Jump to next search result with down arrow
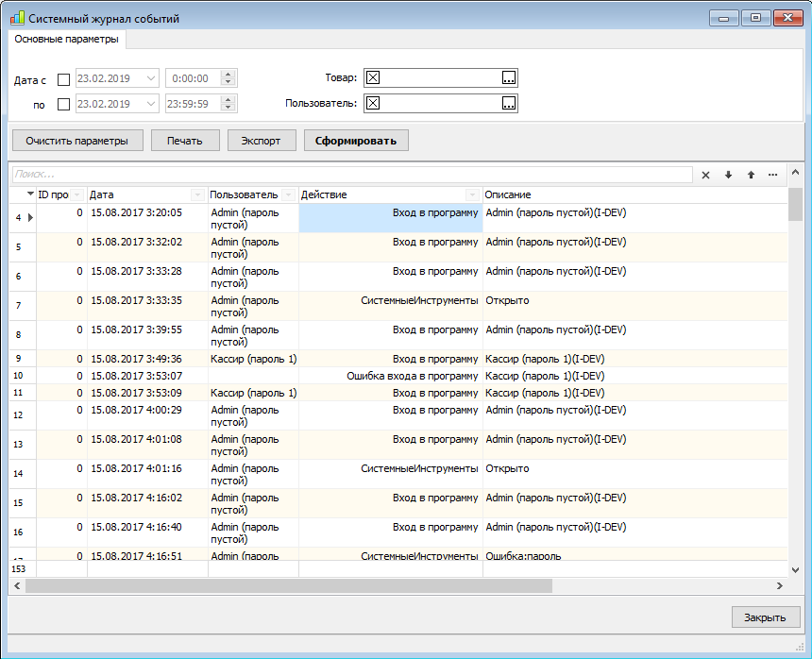Screen dimensions: 812x659 pyautogui.click(x=728, y=175)
